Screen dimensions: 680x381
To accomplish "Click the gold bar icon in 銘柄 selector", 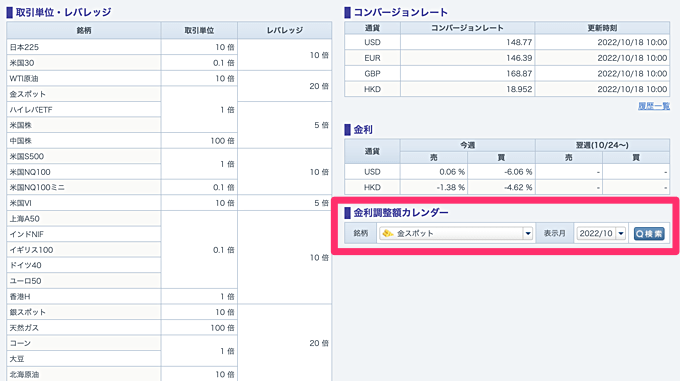I will pyautogui.click(x=387, y=233).
